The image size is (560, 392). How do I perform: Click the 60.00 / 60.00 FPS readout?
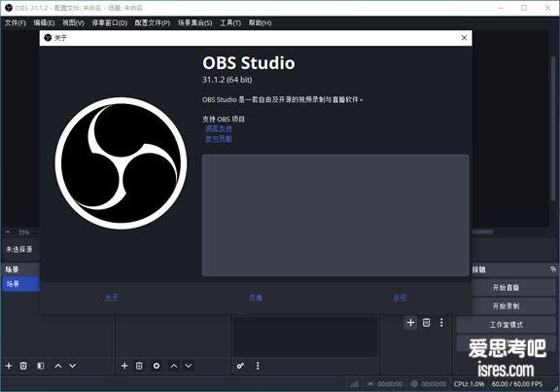pos(517,384)
